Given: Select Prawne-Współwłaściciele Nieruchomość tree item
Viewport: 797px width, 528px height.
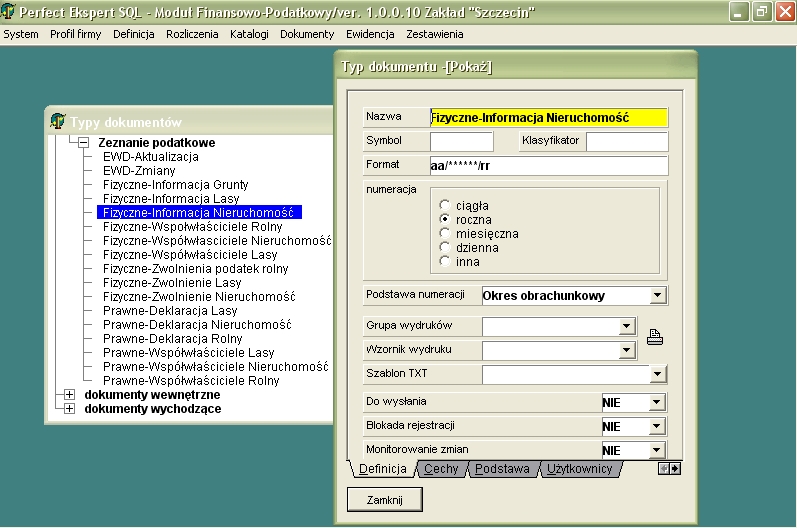Looking at the screenshot, I should click(x=216, y=366).
